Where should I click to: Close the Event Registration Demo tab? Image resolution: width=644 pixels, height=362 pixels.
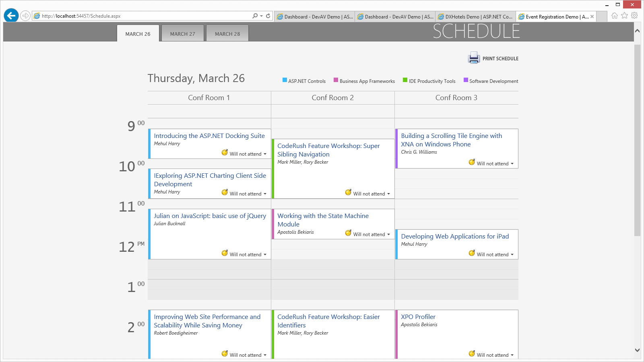tap(592, 16)
